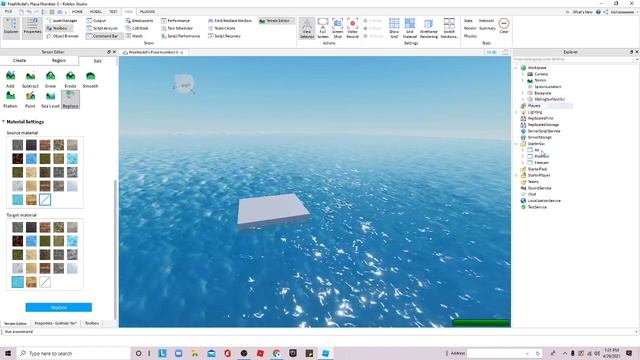Select the Erode terrain tool
This screenshot has height=360, width=640.
70,79
